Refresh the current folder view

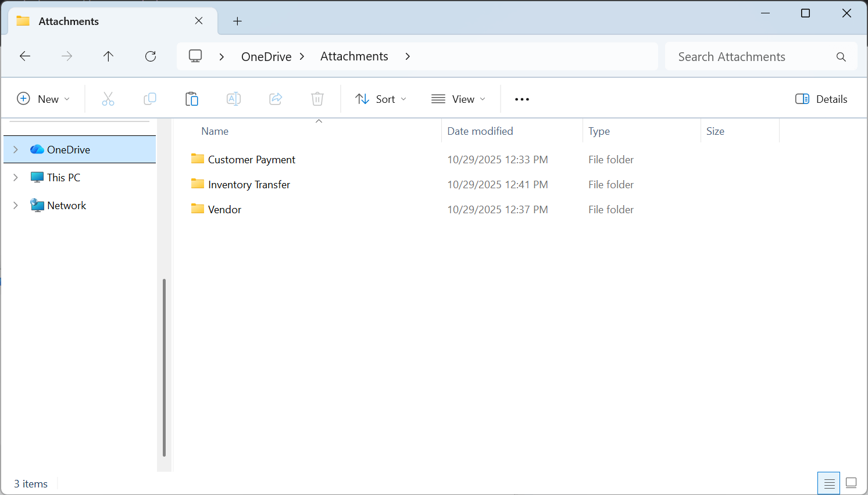tap(151, 56)
